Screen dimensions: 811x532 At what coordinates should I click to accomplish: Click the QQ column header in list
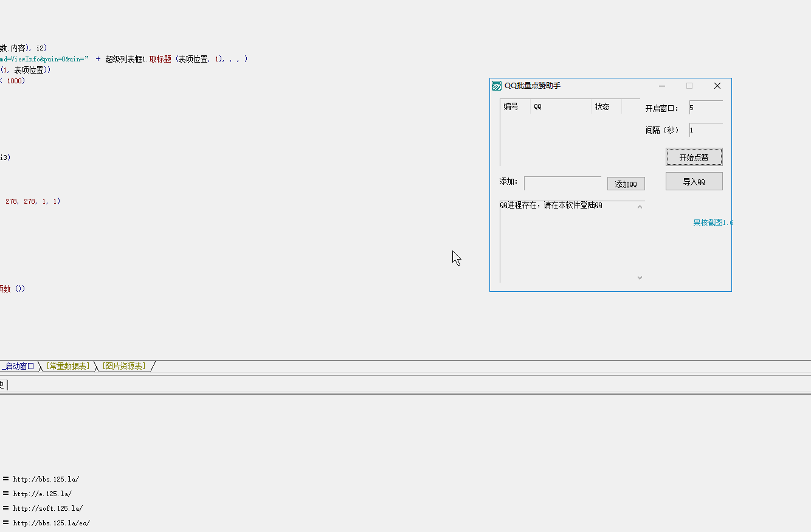click(x=561, y=107)
